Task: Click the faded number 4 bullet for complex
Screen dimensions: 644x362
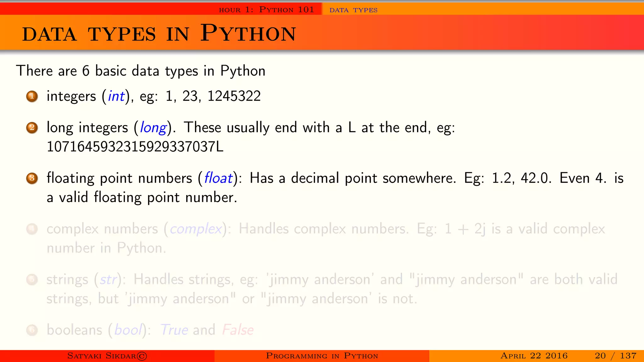Action: pos(32,229)
